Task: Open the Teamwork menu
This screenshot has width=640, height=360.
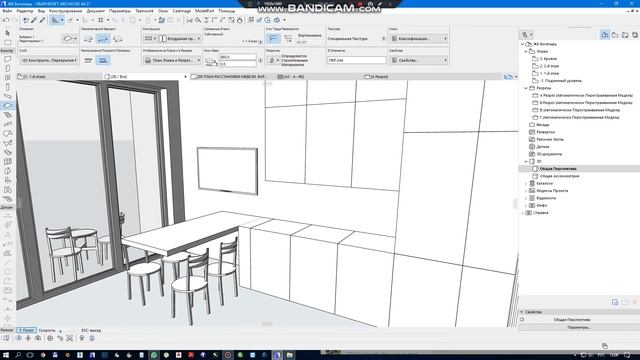Action: click(144, 11)
